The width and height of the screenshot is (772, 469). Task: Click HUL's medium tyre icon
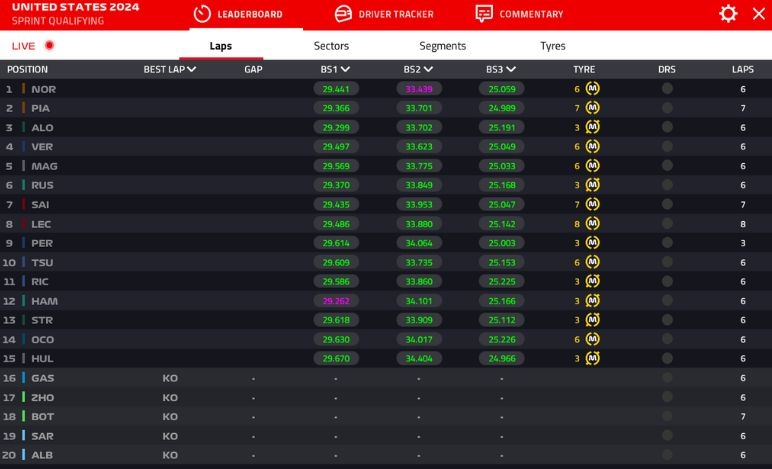point(593,358)
